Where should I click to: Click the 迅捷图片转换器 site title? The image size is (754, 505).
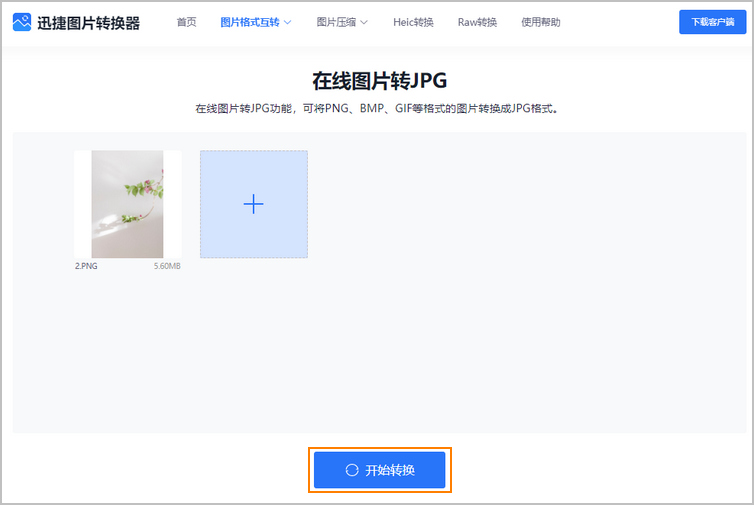(x=88, y=23)
